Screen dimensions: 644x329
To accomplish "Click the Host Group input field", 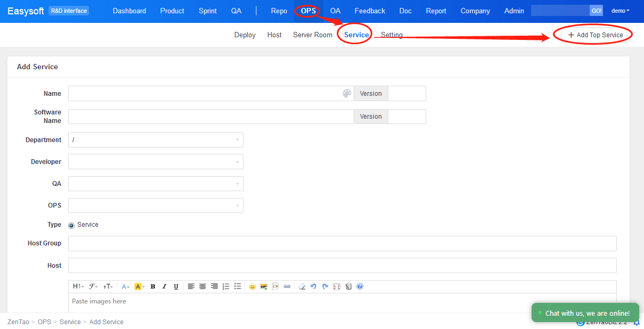I will 342,244.
